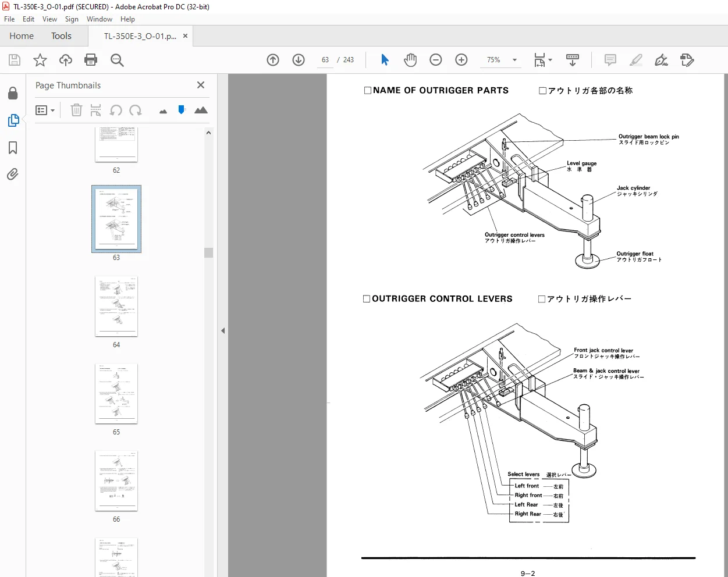Click the Jack cylinder label text

pyautogui.click(x=633, y=188)
